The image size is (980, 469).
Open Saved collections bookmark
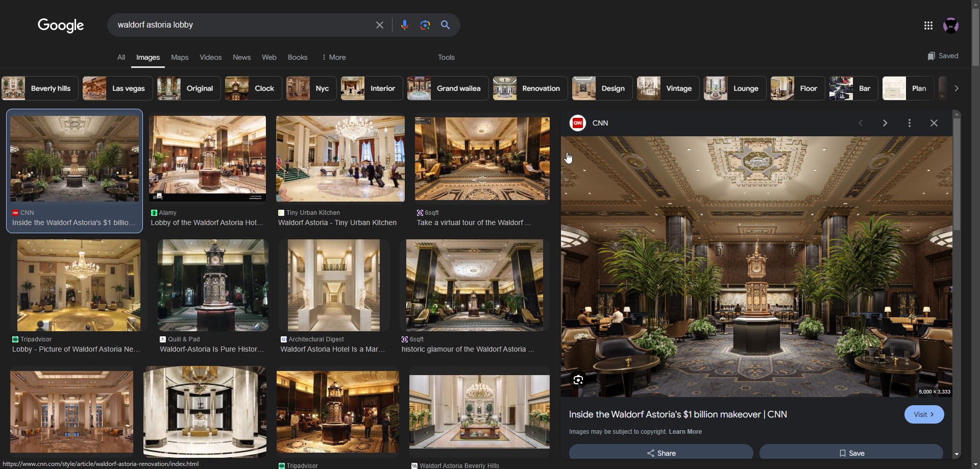(x=942, y=56)
